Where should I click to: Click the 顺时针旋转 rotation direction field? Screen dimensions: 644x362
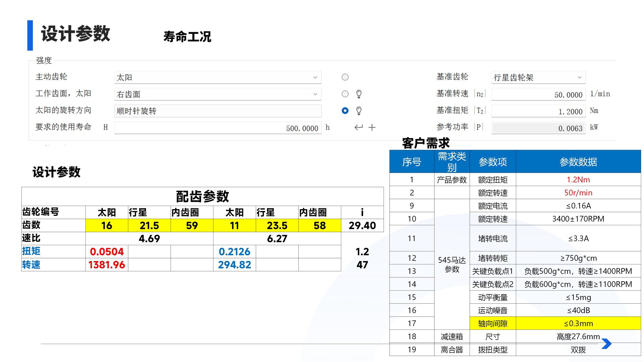click(x=218, y=111)
